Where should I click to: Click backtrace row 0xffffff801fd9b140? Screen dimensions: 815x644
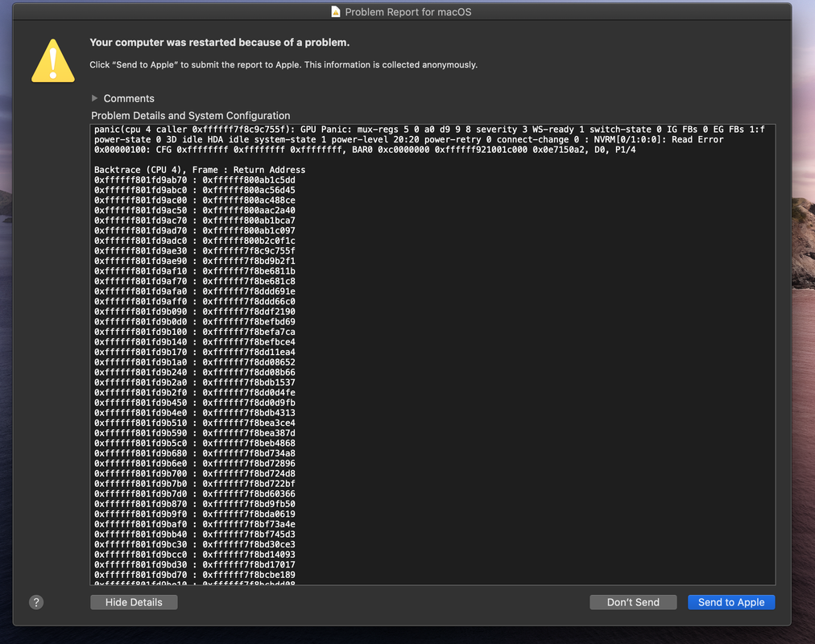pos(194,342)
